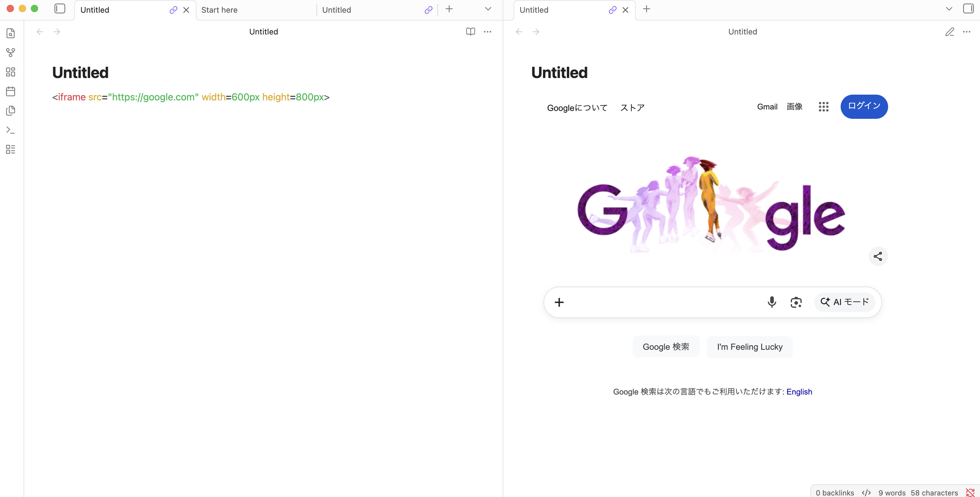This screenshot has width=980, height=497.
Task: Click the Google search input field
Action: [662, 302]
